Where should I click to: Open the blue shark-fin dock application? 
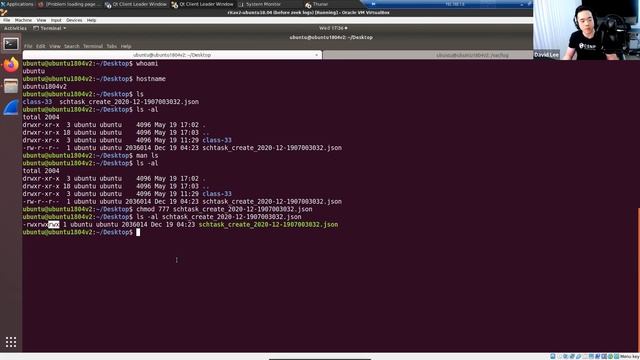[x=11, y=107]
